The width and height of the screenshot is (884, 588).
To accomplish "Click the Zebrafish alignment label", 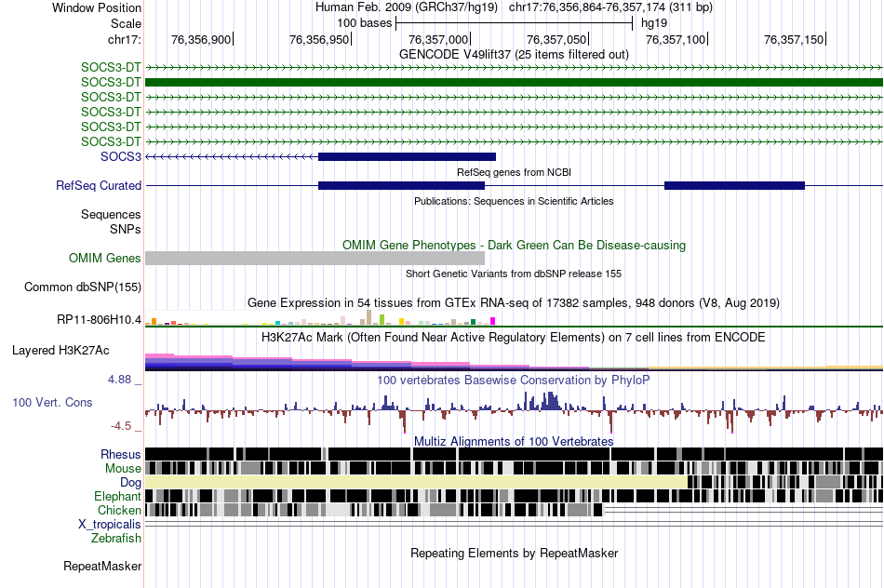I will tap(116, 539).
